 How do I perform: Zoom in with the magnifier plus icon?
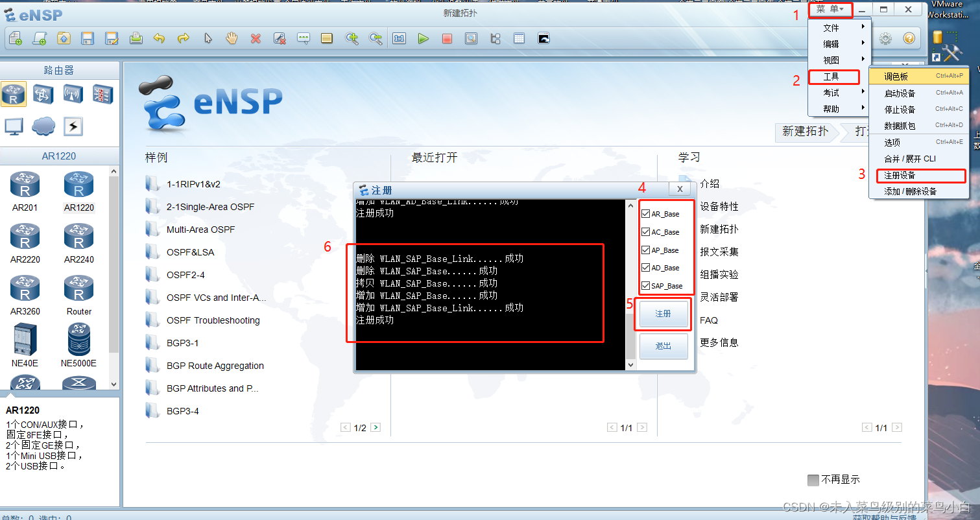352,38
